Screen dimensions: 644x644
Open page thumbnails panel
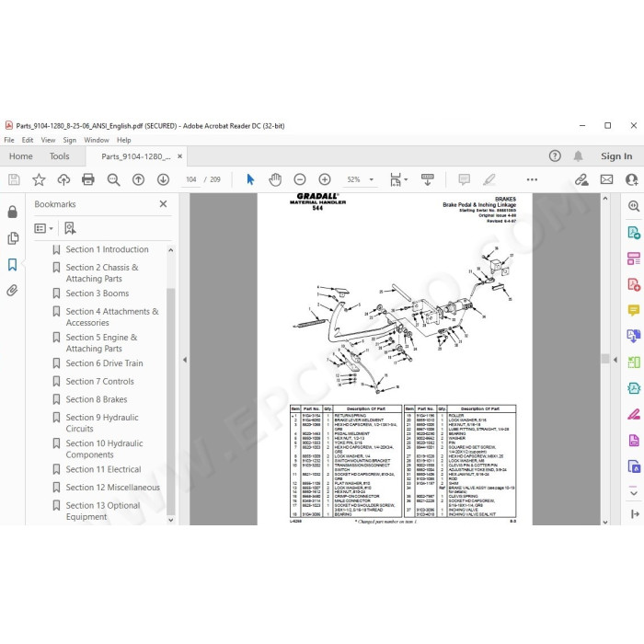coord(13,238)
